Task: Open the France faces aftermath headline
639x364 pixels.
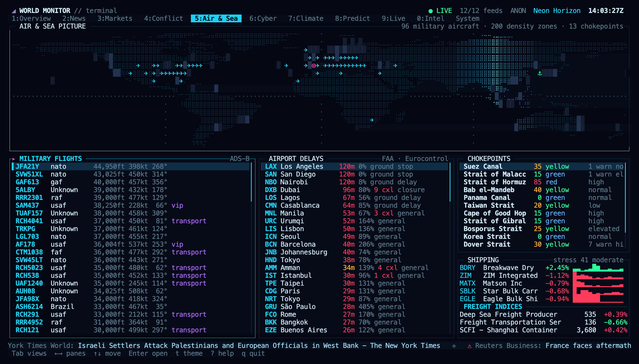Action: click(x=588, y=346)
